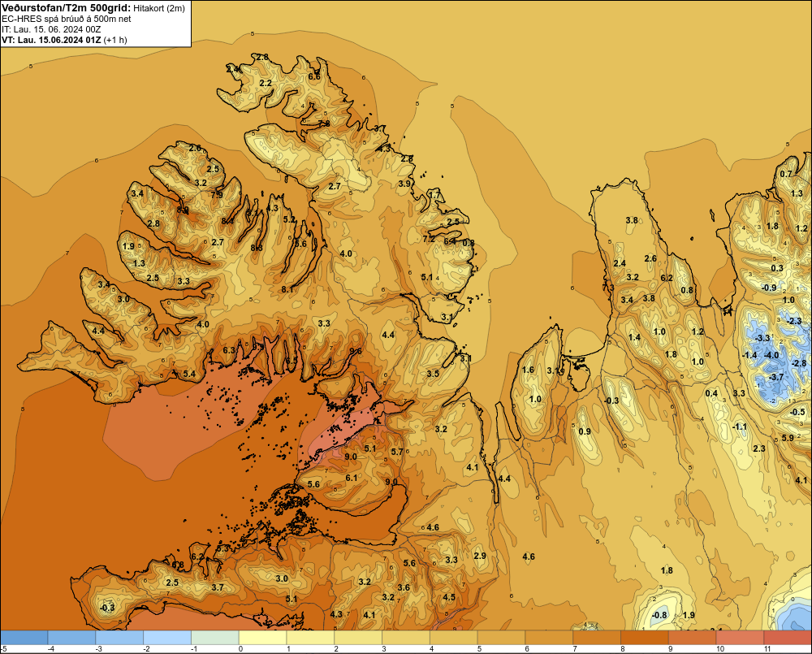This screenshot has width=812, height=654.
Task: Click the '5.4' temperature value
Action: [x=189, y=374]
